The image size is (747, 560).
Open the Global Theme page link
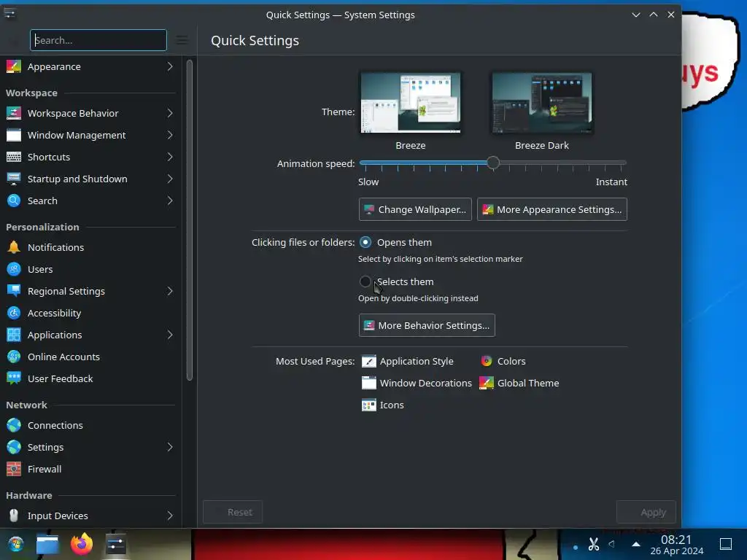(x=519, y=384)
